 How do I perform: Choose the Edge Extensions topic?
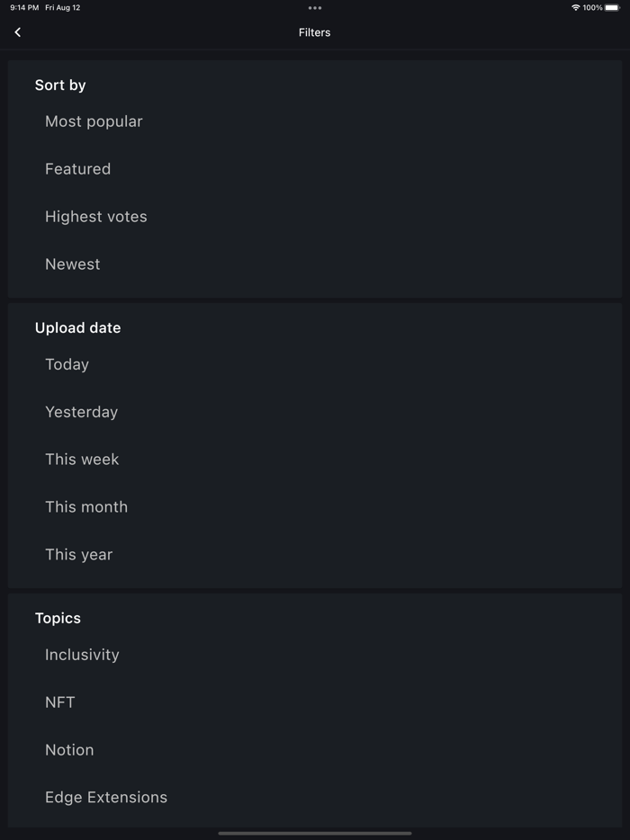coord(106,797)
